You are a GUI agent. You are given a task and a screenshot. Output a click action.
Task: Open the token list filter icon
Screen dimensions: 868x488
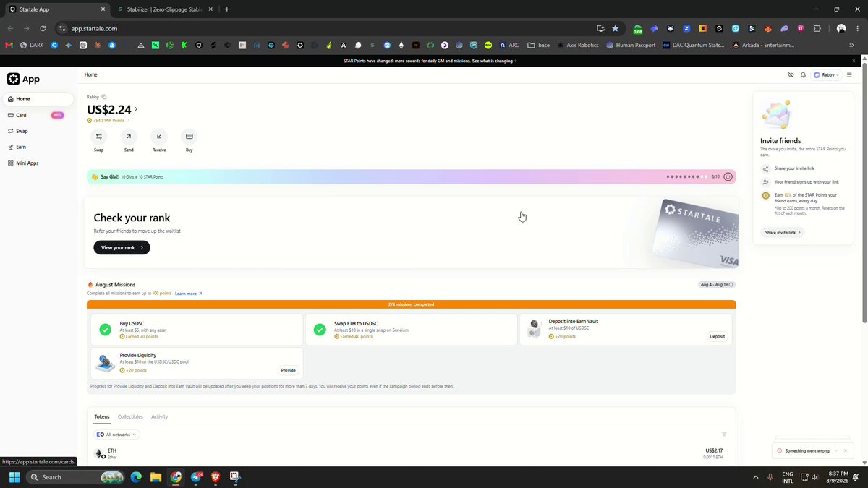724,435
